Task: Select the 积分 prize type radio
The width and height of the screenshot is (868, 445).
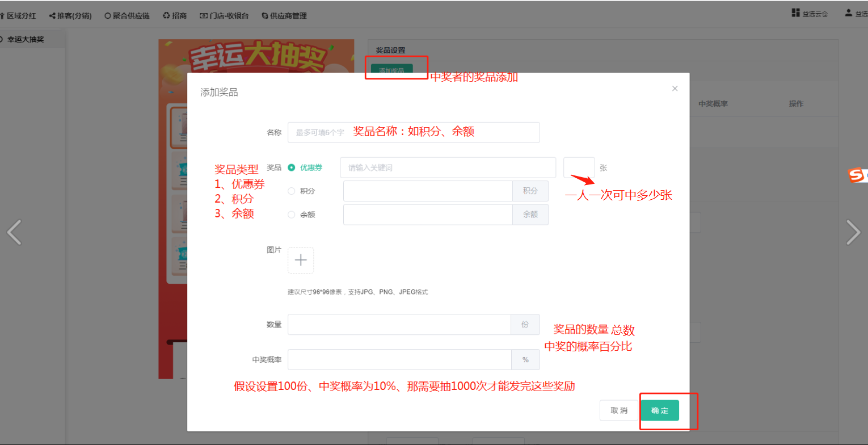Action: [292, 191]
